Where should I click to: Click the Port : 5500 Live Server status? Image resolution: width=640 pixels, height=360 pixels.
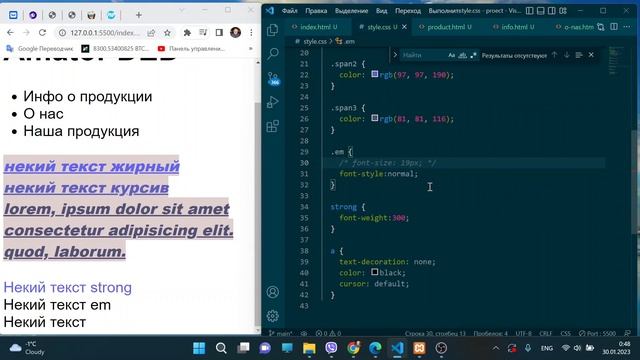click(x=597, y=333)
